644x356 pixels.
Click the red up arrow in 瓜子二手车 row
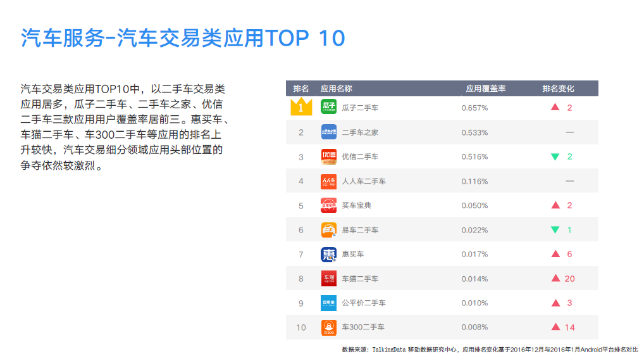click(555, 107)
